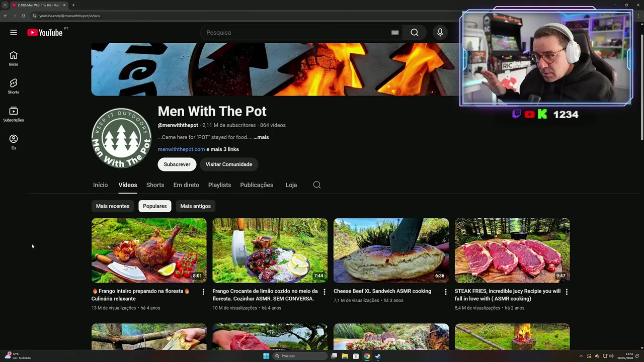This screenshot has width=644, height=362.
Task: Play the whole roasted chicken thumbnail
Action: (149, 250)
